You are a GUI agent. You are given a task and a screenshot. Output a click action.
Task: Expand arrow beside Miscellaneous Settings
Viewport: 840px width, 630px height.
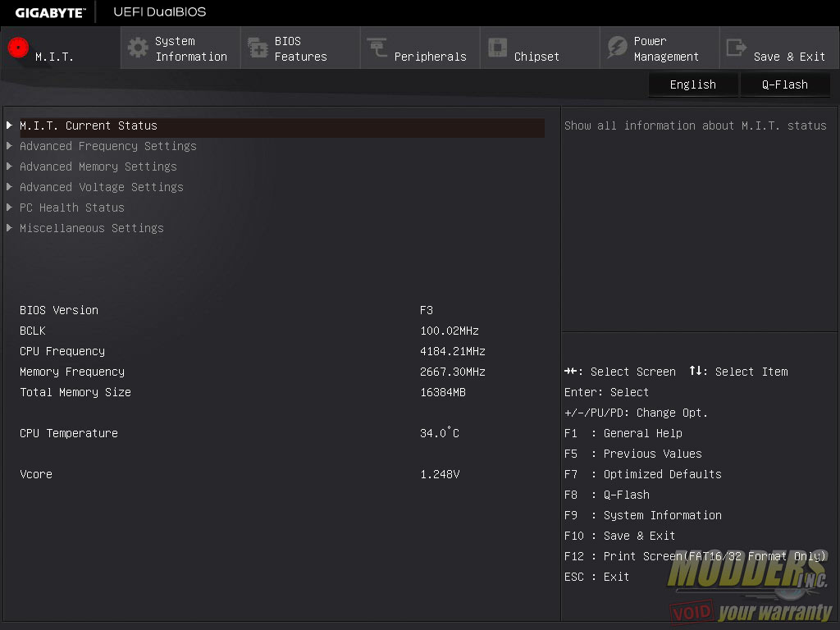pyautogui.click(x=9, y=228)
